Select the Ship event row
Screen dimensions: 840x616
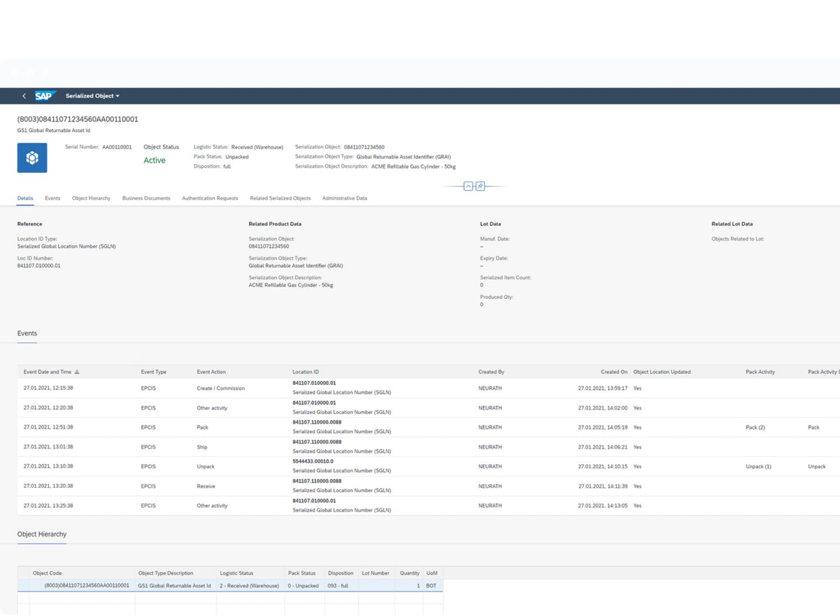202,447
